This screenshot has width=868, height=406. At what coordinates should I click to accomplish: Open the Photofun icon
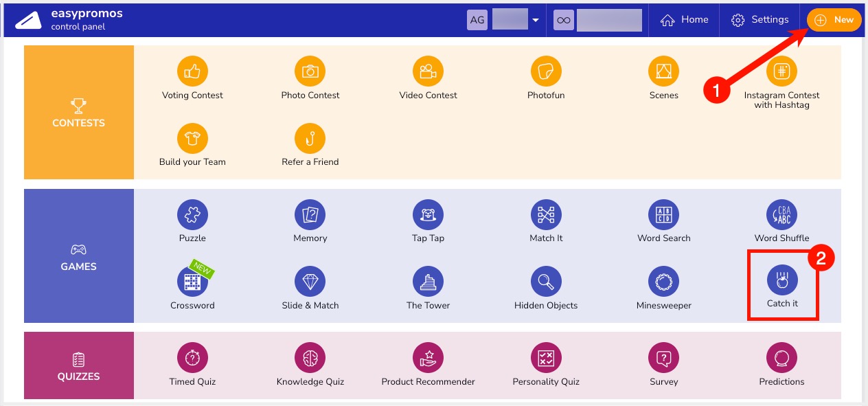(546, 71)
